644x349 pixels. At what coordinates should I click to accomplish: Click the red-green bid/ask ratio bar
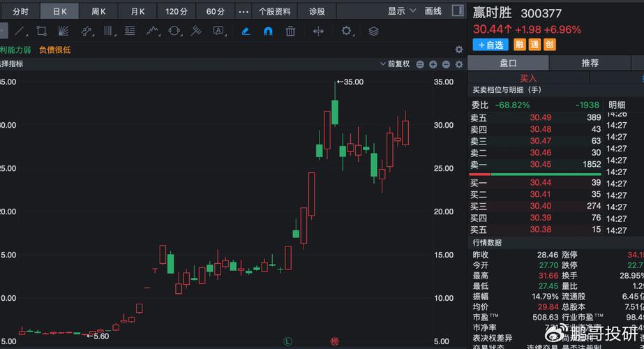pos(535,174)
